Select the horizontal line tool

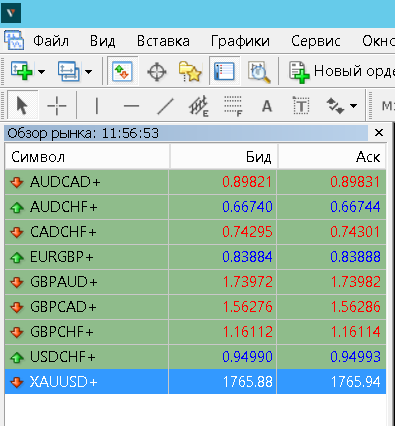pyautogui.click(x=131, y=106)
